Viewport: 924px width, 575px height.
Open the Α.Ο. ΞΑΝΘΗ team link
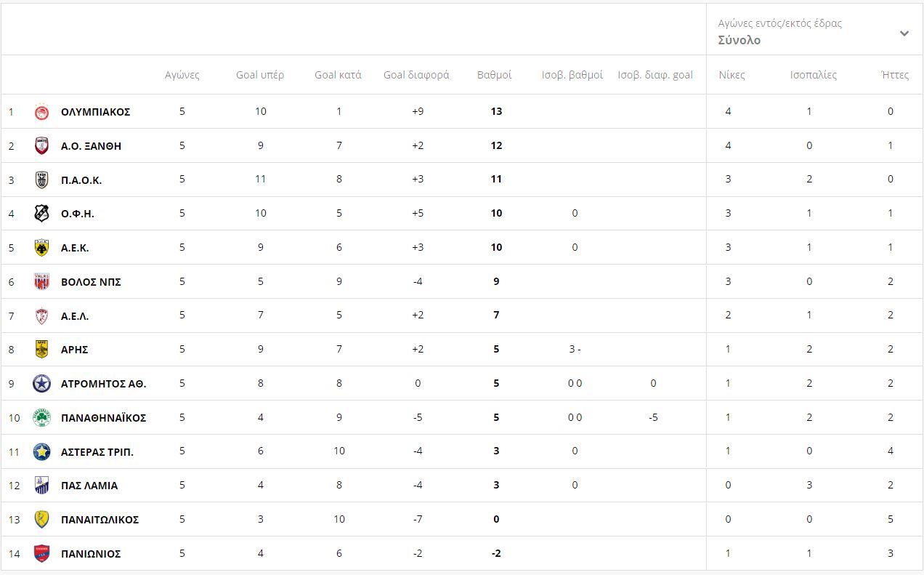tap(91, 146)
